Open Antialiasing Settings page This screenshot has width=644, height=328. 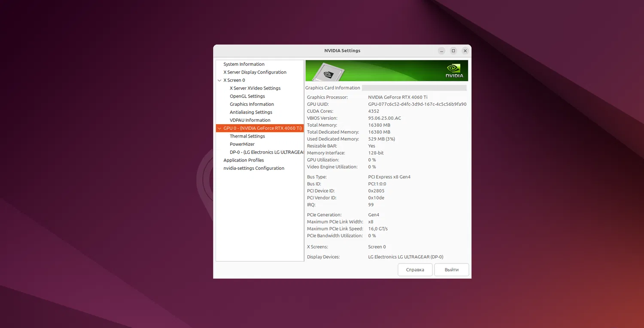pyautogui.click(x=251, y=112)
